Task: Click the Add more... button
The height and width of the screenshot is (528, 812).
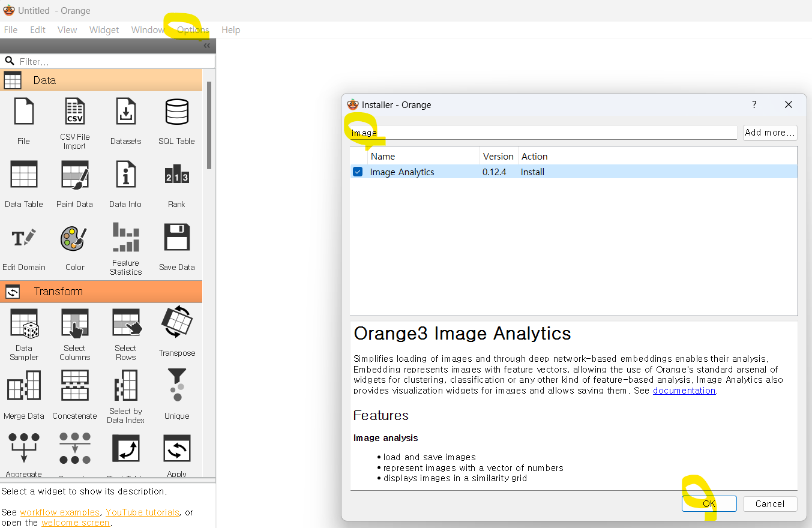Action: coord(770,133)
